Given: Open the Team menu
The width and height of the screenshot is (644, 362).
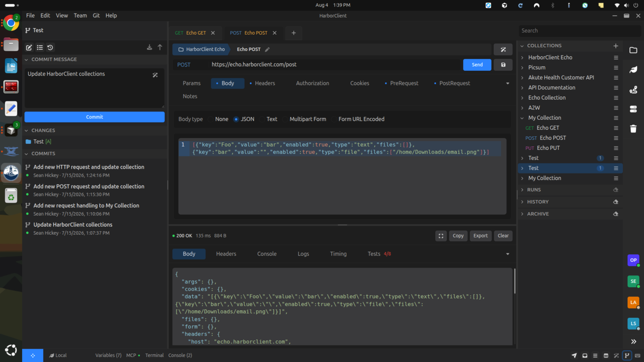Looking at the screenshot, I should 80,16.
